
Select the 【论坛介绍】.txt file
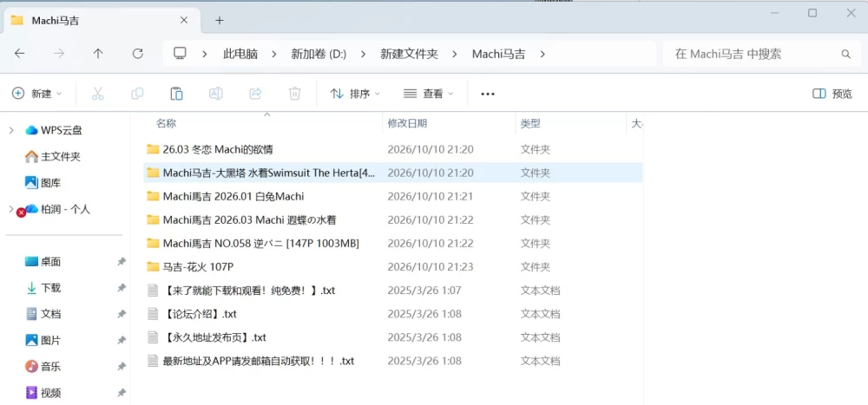pos(201,314)
